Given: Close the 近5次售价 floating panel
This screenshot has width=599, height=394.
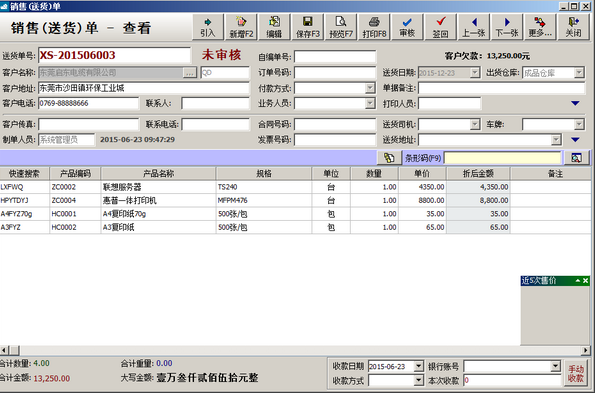Looking at the screenshot, I should [585, 281].
